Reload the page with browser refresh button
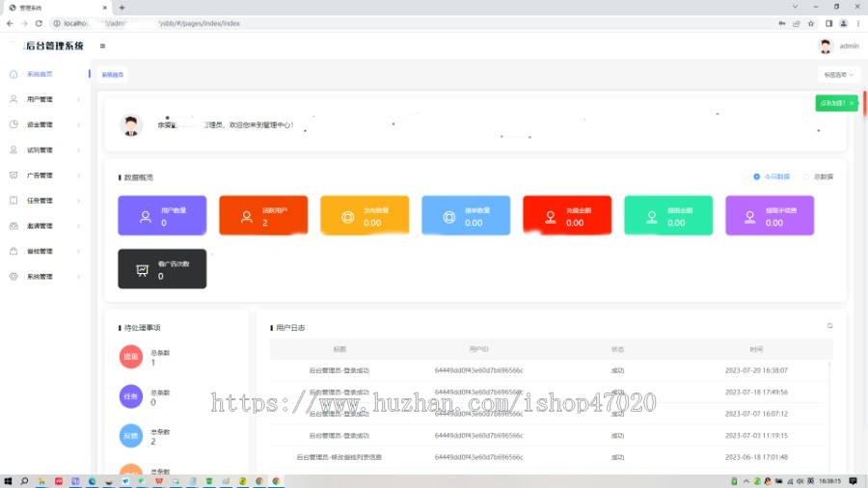The image size is (868, 488). click(x=39, y=23)
